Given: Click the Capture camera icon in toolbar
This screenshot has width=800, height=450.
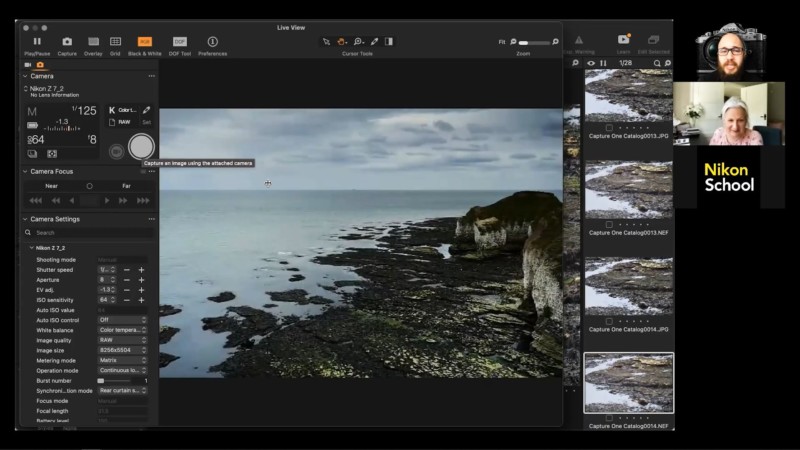Looking at the screenshot, I should 67,41.
